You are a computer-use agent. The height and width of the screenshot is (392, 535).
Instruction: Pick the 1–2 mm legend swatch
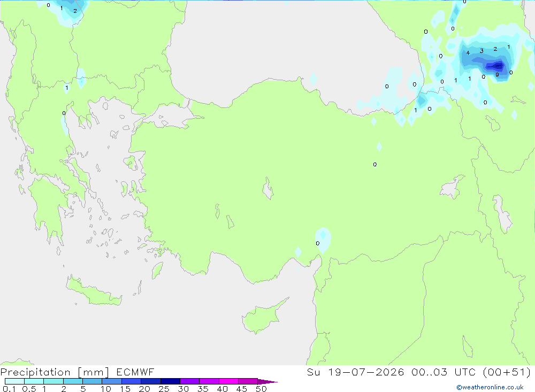pos(53,381)
